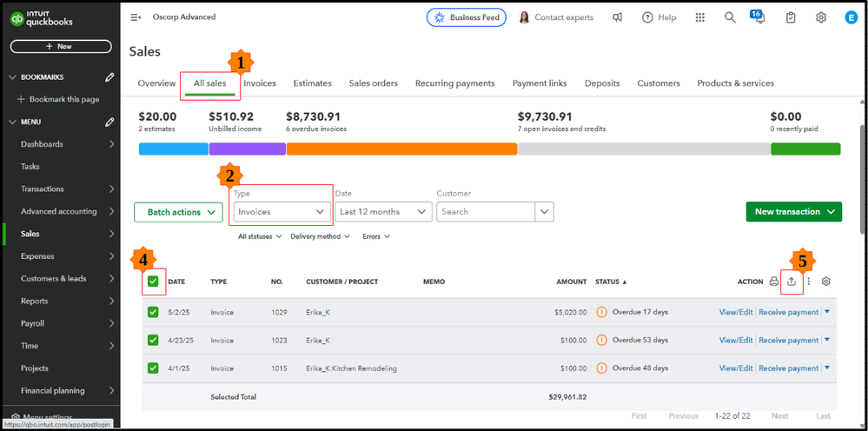Switch to the Invoices tab
Image resolution: width=868 pixels, height=431 pixels.
260,83
